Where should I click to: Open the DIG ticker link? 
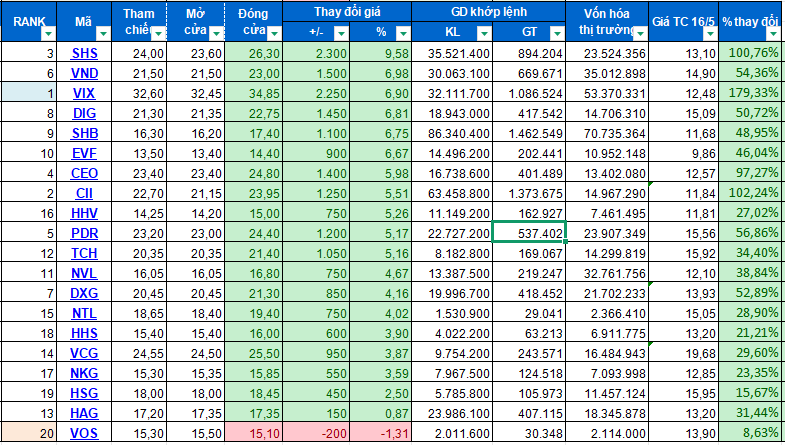tap(84, 113)
